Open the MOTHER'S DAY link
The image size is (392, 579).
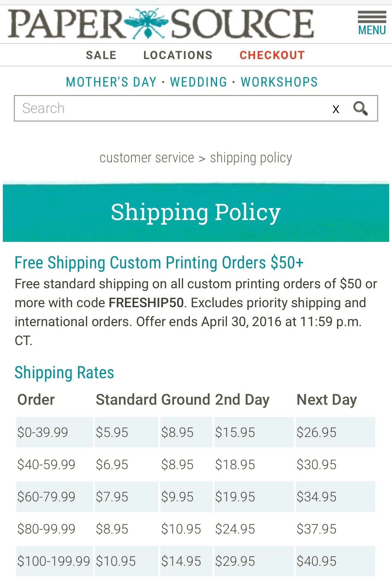(111, 82)
